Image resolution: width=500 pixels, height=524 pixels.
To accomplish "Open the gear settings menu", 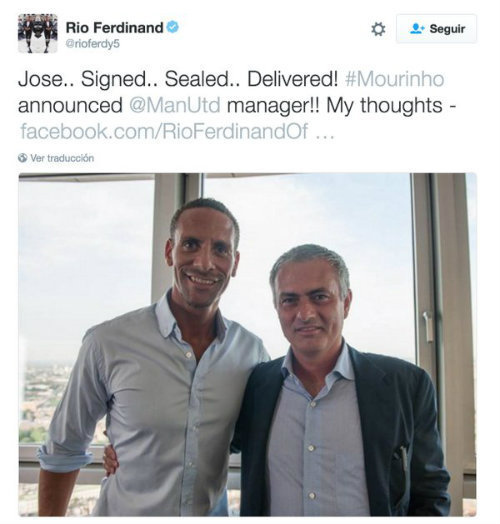I will tap(378, 29).
